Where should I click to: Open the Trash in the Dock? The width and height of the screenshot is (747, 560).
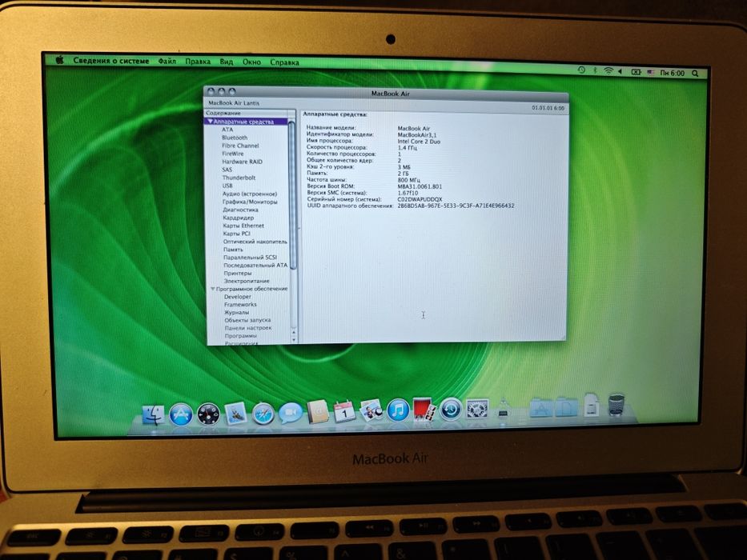tap(616, 405)
